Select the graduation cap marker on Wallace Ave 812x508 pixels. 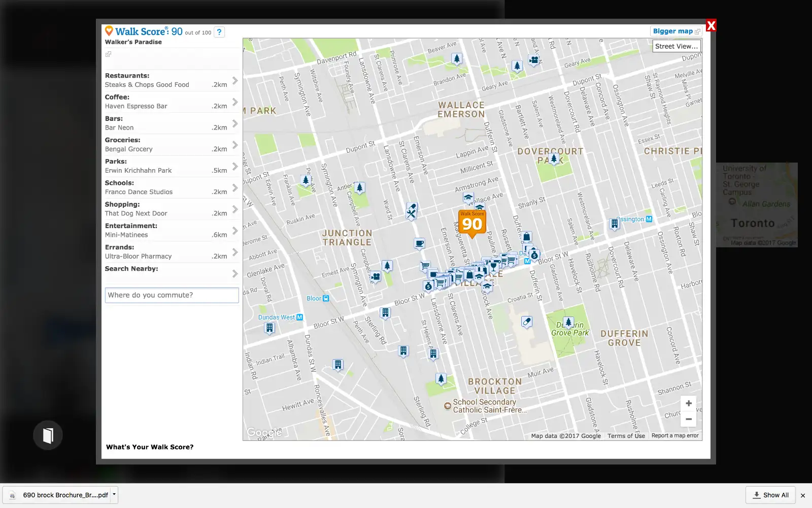[468, 198]
